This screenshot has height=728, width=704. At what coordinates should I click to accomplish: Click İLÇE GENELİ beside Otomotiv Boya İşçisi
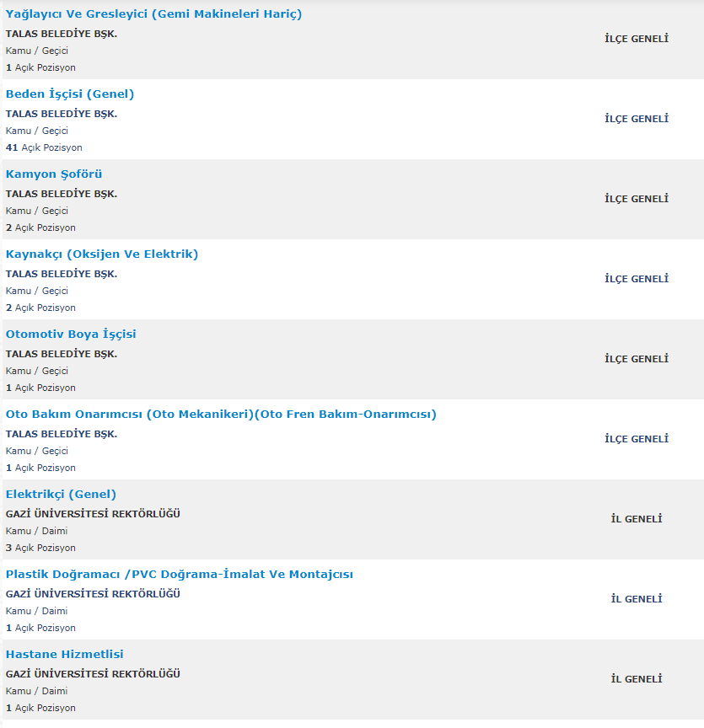point(637,359)
